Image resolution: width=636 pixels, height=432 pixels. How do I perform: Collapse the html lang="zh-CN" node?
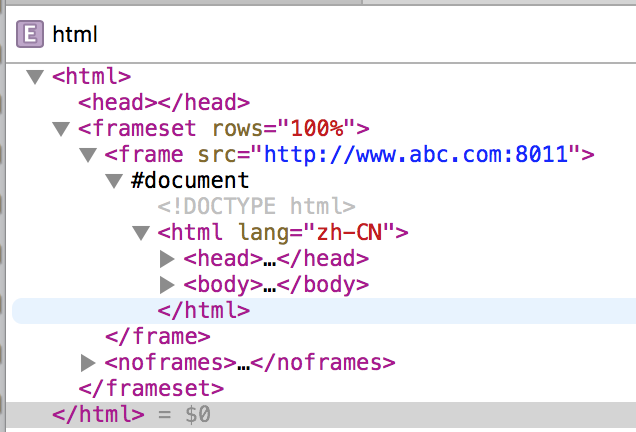[141, 233]
